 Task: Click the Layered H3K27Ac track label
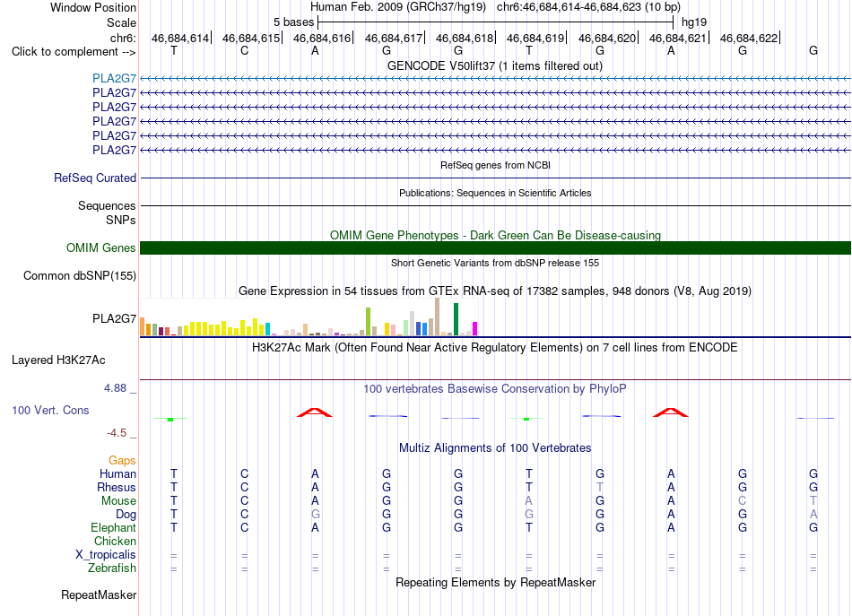pos(58,360)
